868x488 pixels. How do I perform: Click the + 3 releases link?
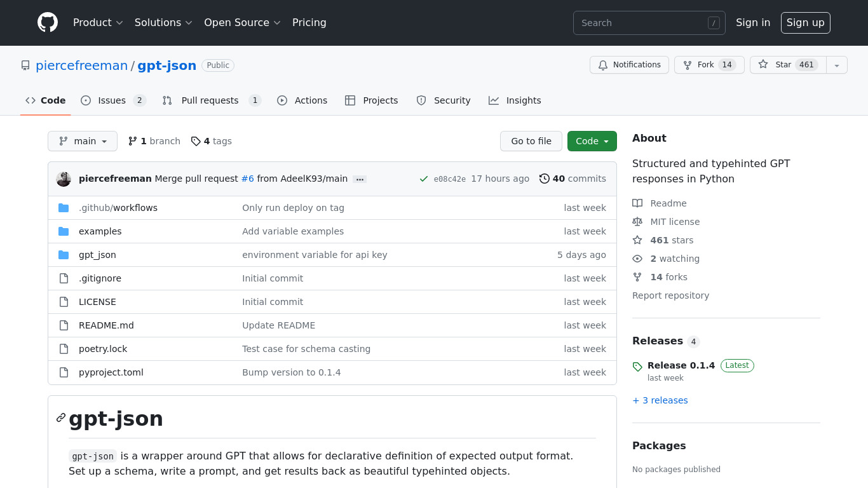coord(660,400)
